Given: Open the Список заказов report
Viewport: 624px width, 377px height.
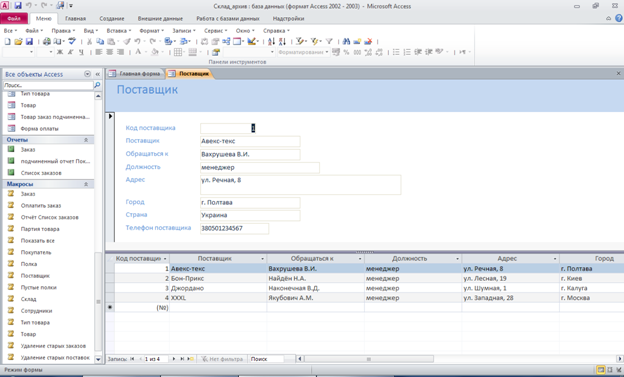Looking at the screenshot, I should [41, 173].
